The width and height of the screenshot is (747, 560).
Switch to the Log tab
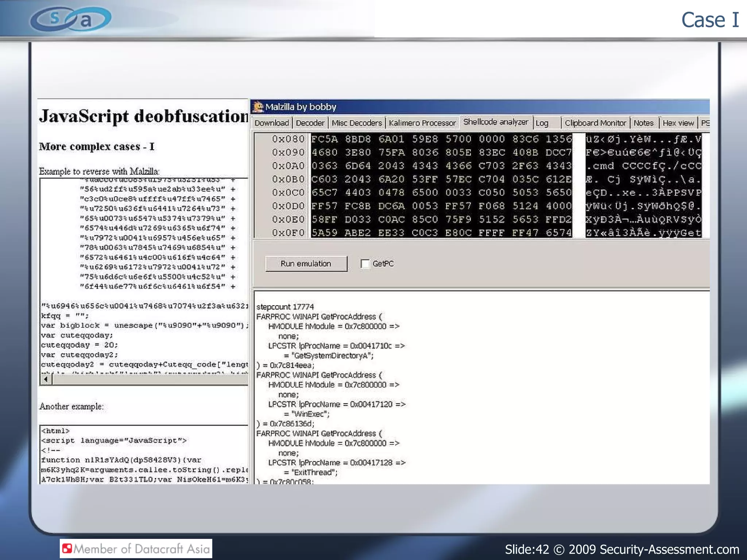(542, 123)
